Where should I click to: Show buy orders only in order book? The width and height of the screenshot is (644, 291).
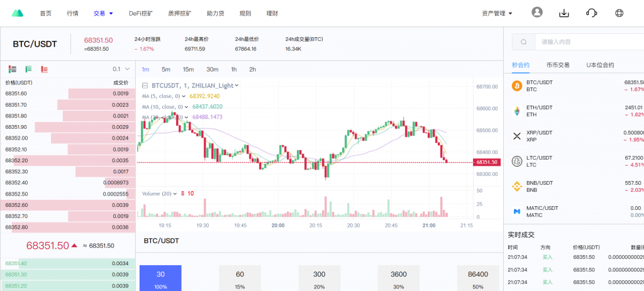(x=28, y=69)
